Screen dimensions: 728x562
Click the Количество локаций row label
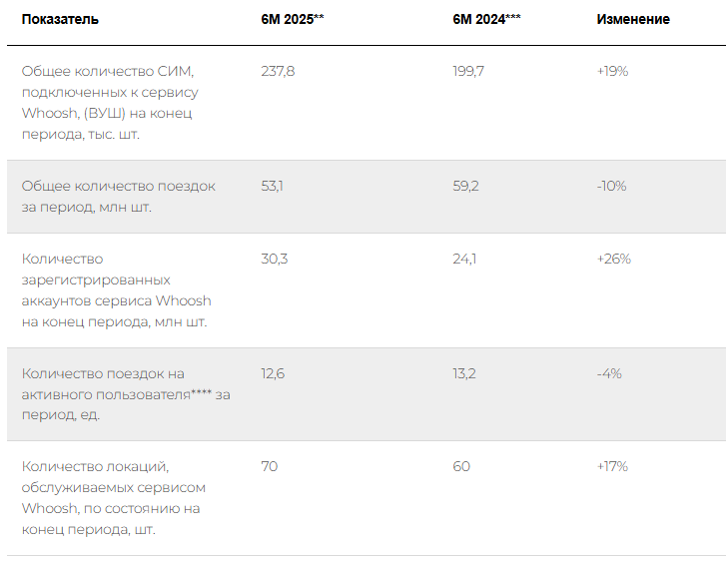114,497
